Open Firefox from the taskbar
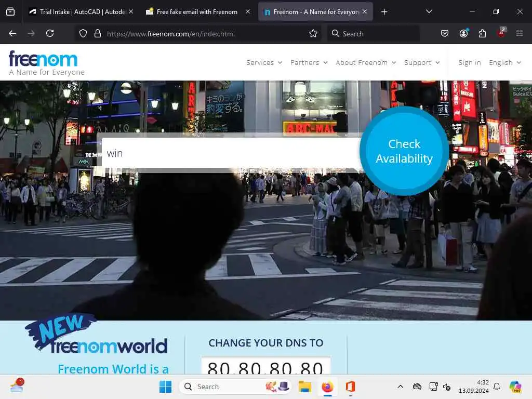The width and height of the screenshot is (532, 399). (327, 387)
